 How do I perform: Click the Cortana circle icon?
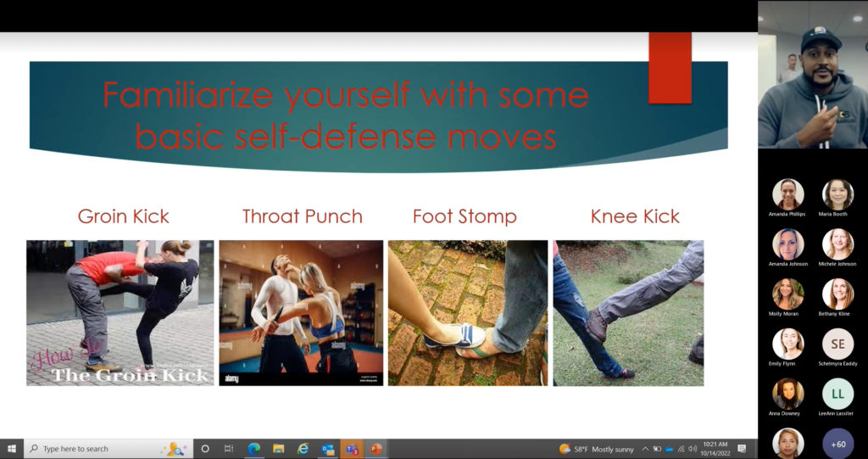tap(204, 449)
